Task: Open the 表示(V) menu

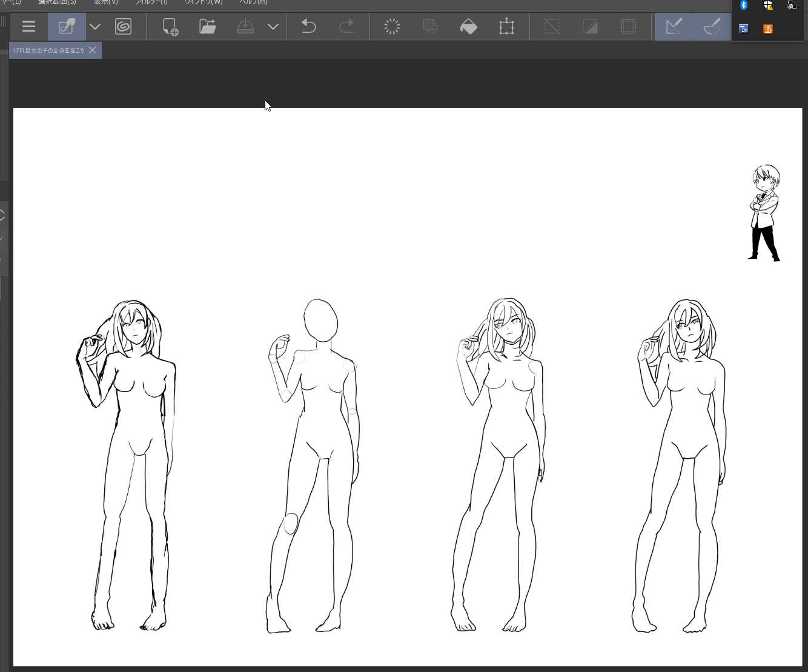Action: [106, 2]
